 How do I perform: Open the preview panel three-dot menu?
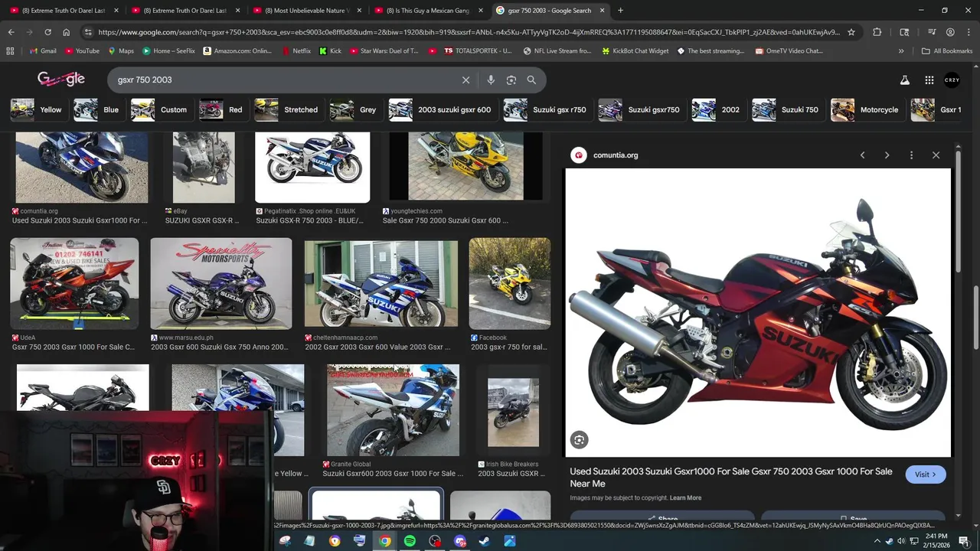click(911, 155)
